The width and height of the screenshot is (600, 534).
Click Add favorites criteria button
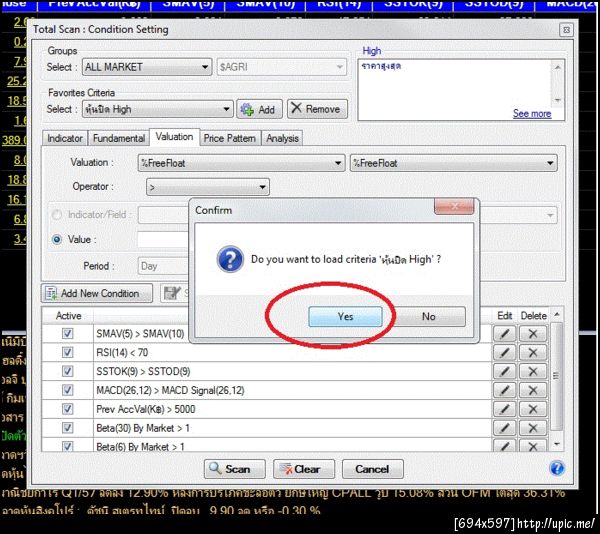[259, 109]
